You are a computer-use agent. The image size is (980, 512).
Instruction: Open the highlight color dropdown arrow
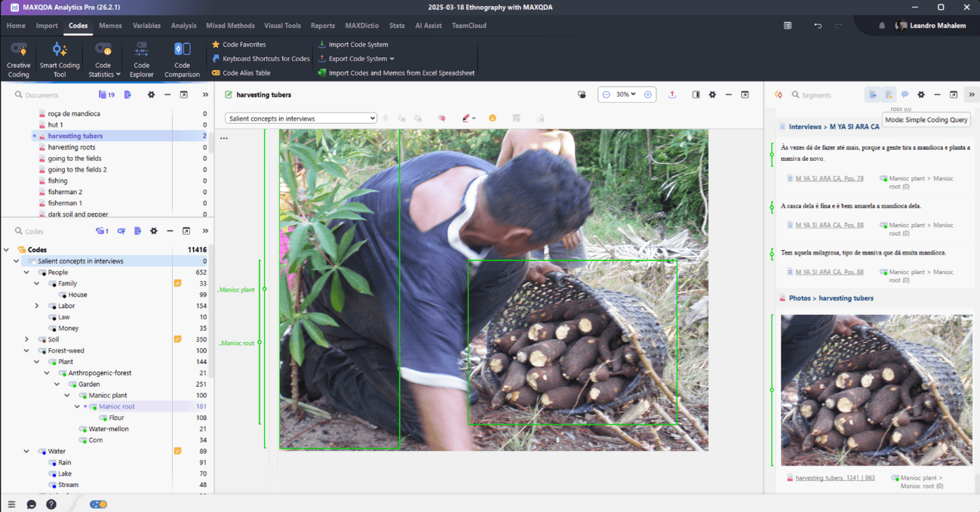click(x=474, y=119)
